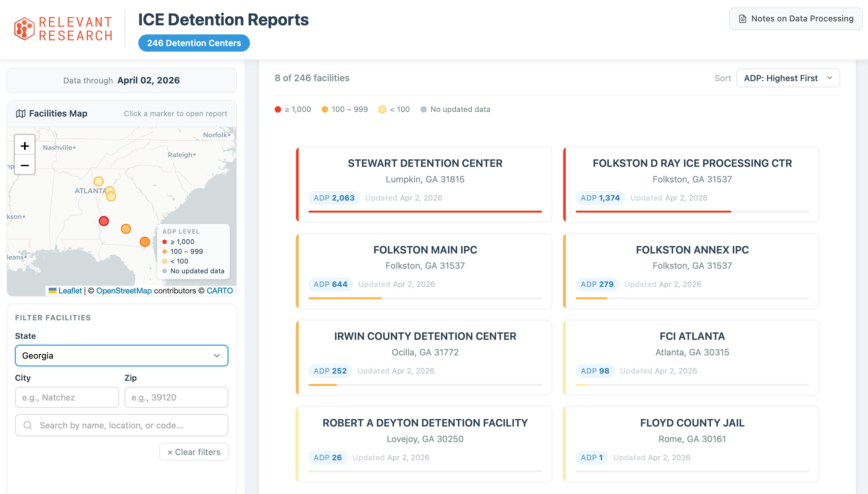The height and width of the screenshot is (494, 868).
Task: Open Folkston Main IPC card
Action: pos(424,271)
